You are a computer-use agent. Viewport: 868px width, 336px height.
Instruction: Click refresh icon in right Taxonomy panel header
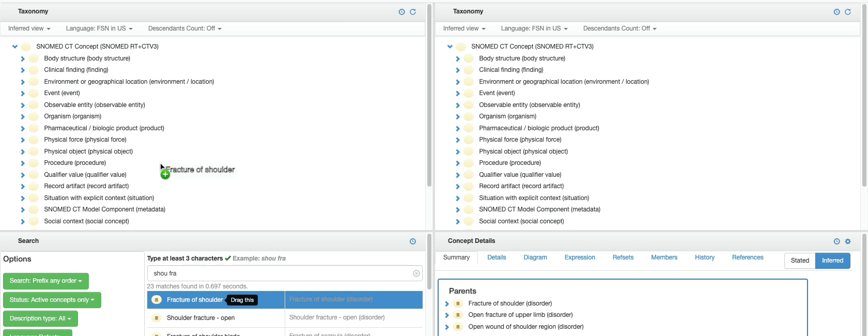(848, 12)
